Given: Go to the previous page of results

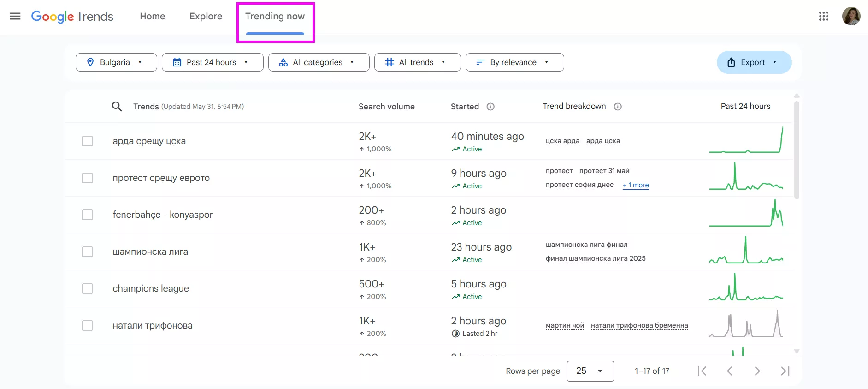Looking at the screenshot, I should (x=730, y=371).
